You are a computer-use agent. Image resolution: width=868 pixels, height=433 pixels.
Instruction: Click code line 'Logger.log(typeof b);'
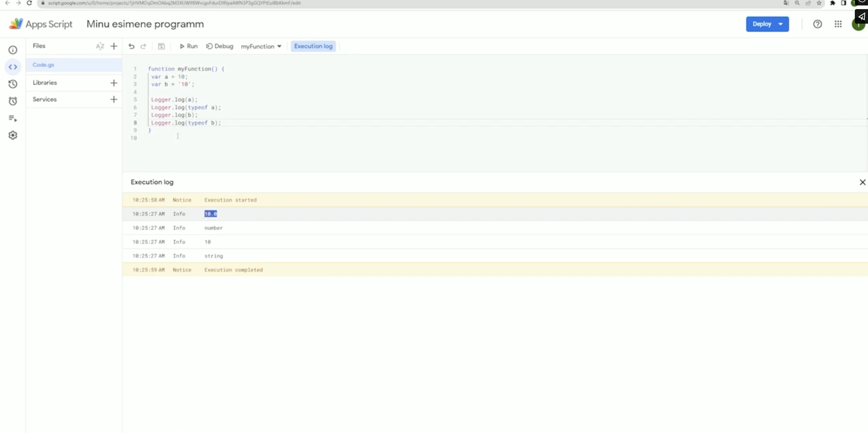point(186,123)
